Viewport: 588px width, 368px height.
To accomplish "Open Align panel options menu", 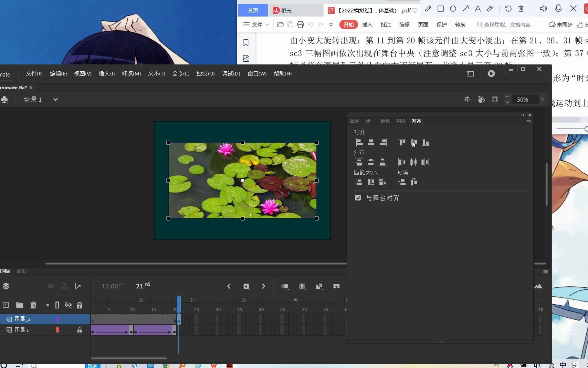I will tap(528, 122).
